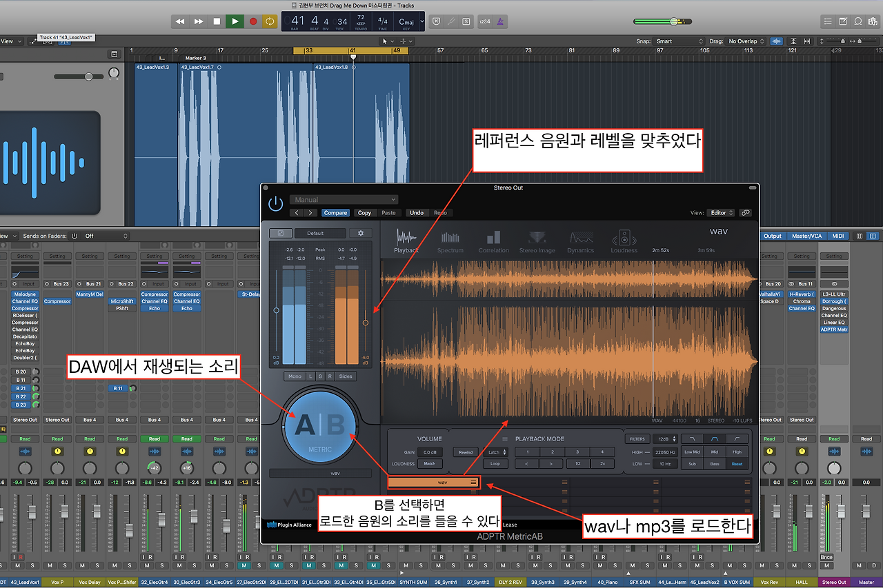
Task: Click the Undo button in plugin header
Action: (x=417, y=213)
